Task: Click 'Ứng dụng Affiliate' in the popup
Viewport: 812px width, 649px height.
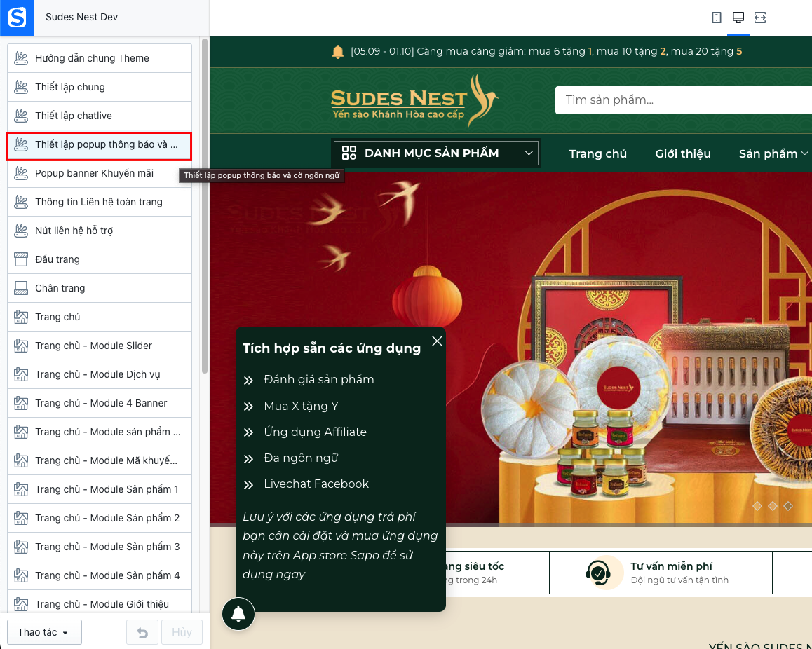Action: (x=316, y=432)
